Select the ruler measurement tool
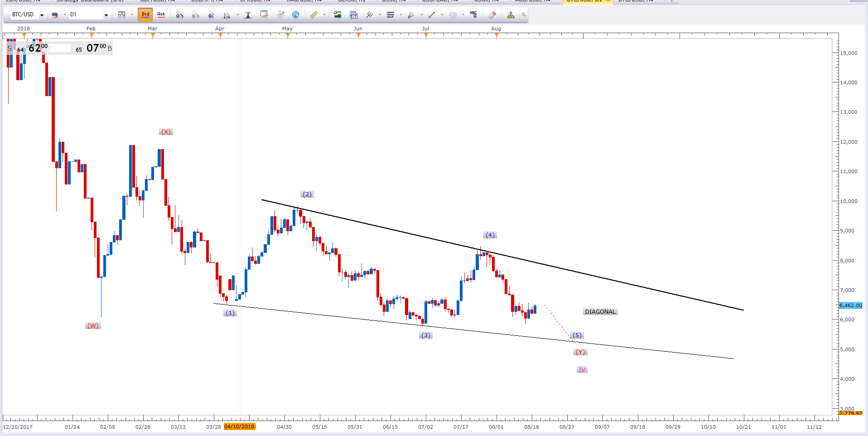This screenshot has height=436, width=868. coord(313,15)
